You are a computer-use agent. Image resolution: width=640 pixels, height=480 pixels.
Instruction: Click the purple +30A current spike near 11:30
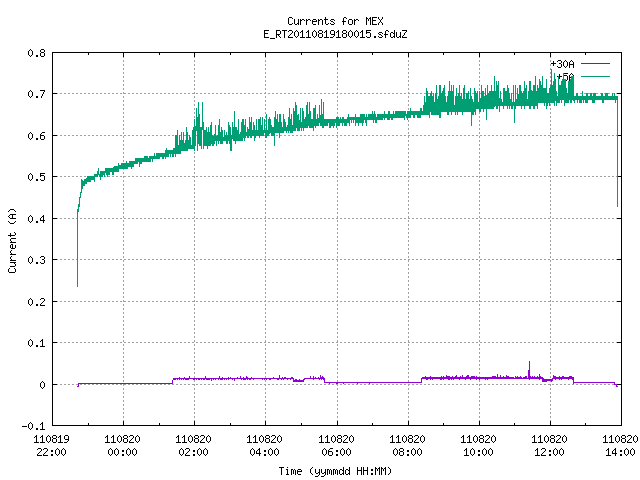[529, 369]
